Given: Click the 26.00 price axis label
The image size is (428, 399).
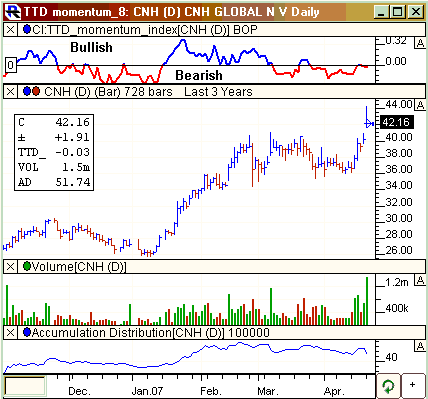Looking at the screenshot, I should (399, 250).
